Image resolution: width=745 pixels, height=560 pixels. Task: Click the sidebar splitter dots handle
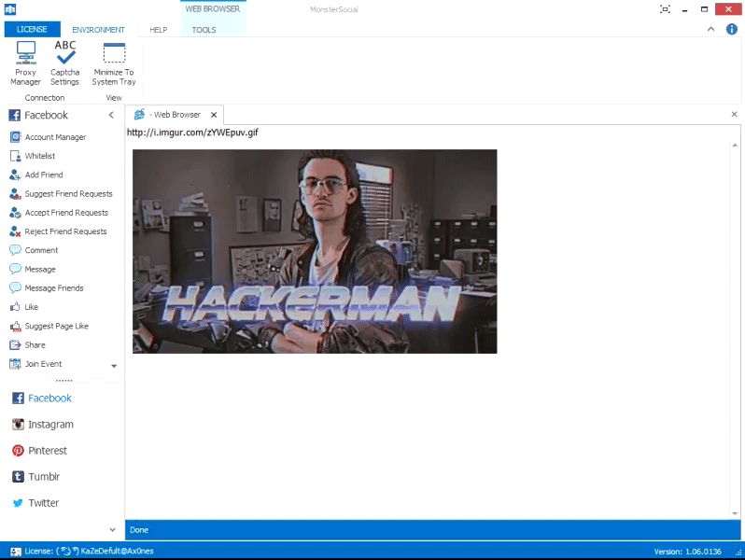(63, 381)
